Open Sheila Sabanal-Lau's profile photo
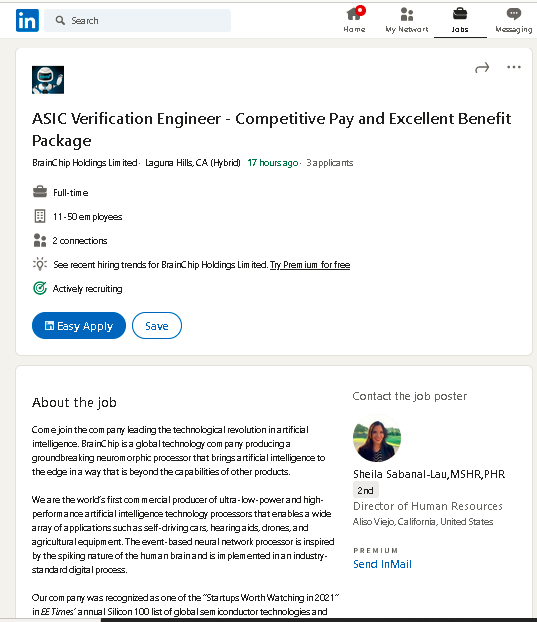 tap(377, 438)
